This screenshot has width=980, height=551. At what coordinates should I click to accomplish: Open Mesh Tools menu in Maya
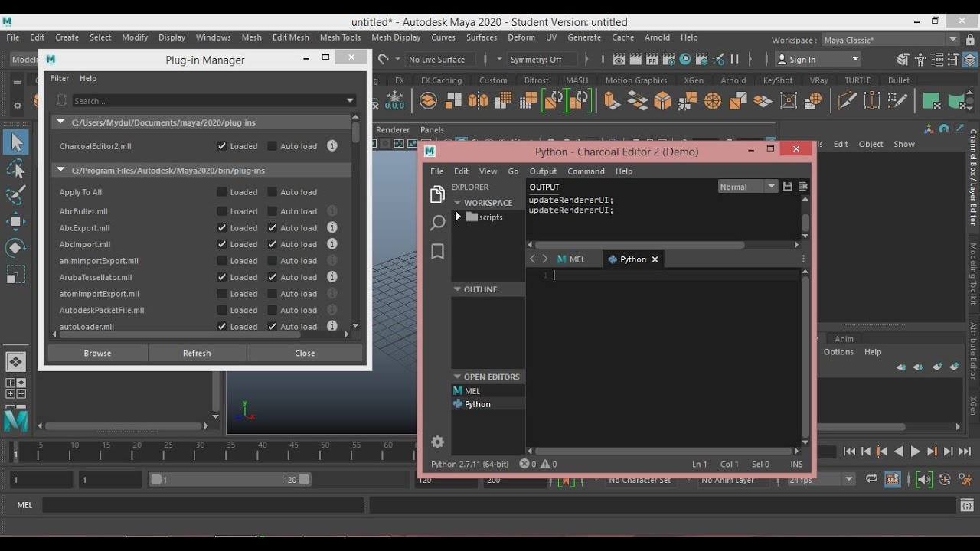pos(340,37)
